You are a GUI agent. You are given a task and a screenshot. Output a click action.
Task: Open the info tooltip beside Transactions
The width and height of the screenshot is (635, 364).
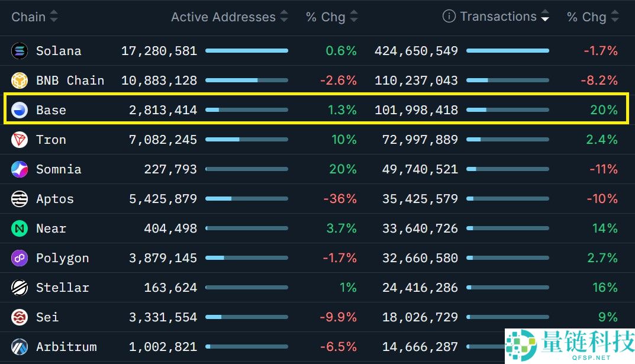[x=447, y=16]
